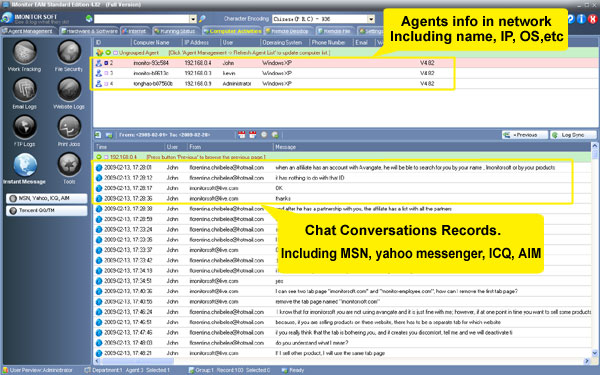Click message icon for 17:28:01 chat row
The image size is (600, 375).
point(99,168)
